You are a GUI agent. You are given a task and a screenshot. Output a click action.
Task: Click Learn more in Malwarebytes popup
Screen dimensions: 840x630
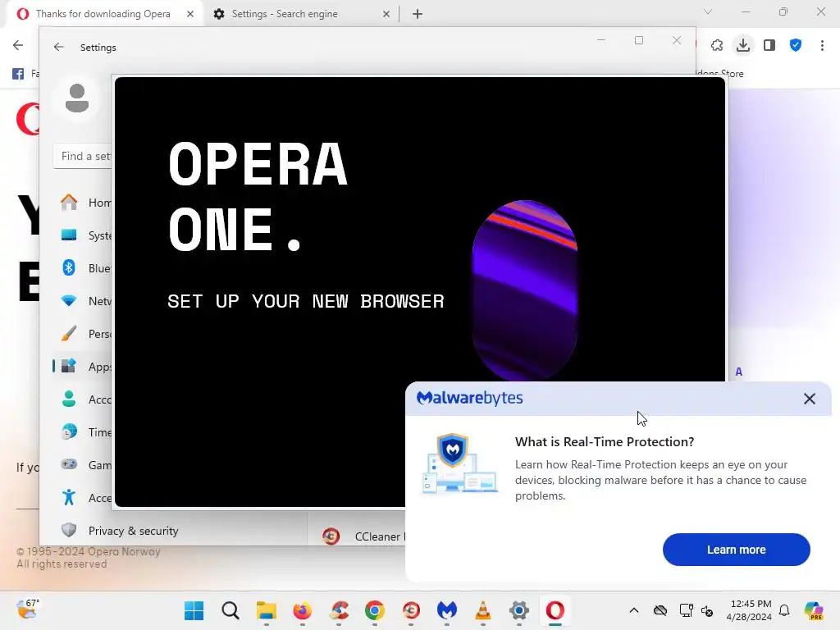click(x=736, y=550)
